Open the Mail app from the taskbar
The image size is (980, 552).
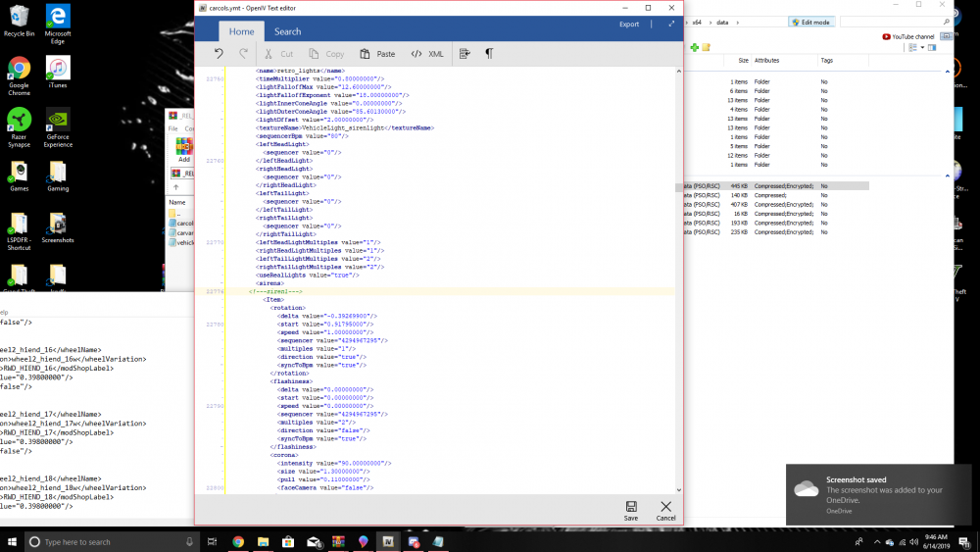pos(314,541)
